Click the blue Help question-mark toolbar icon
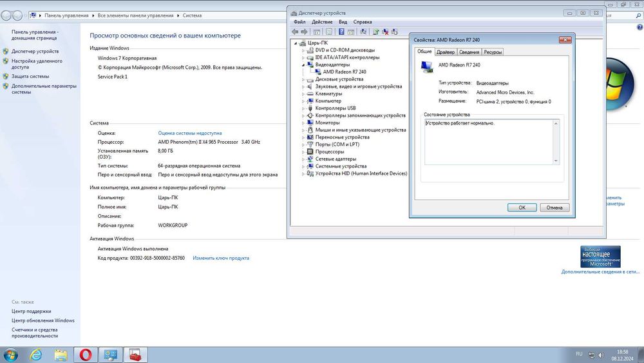The height and width of the screenshot is (363, 644). (341, 32)
